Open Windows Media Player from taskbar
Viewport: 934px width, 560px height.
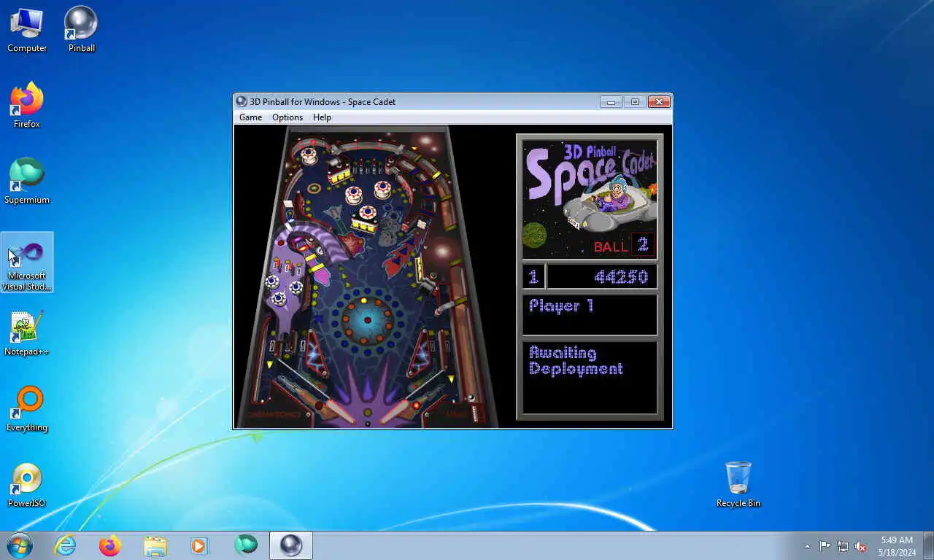[x=199, y=545]
